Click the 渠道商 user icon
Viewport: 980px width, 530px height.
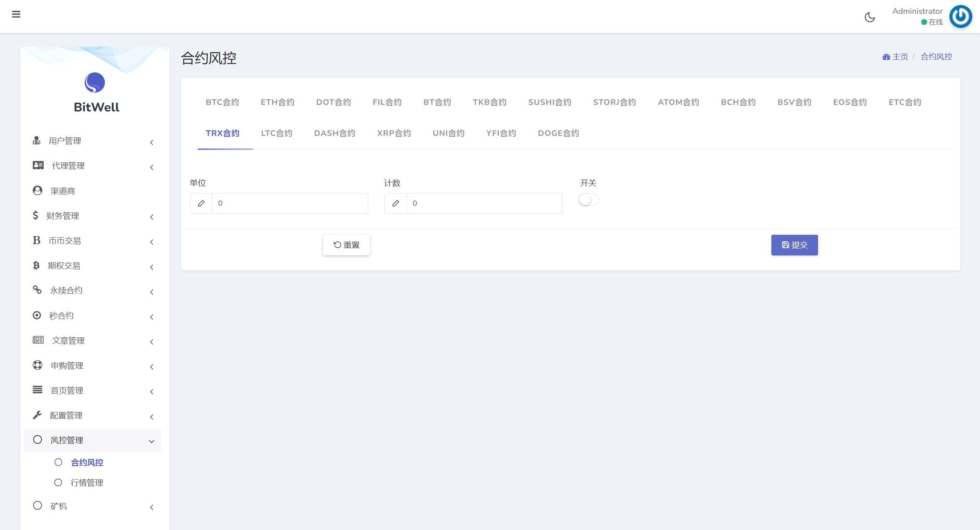[38, 190]
